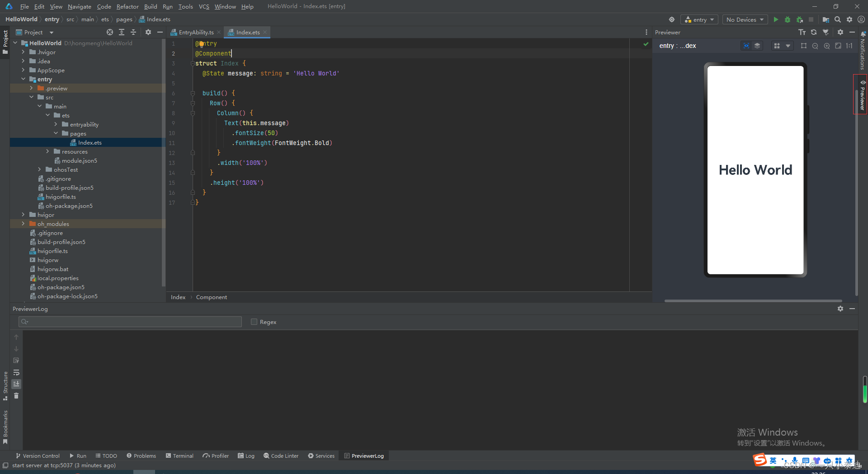Click the target locator icon left of entry
Viewport: 868px width, 474px height.
coord(672,19)
